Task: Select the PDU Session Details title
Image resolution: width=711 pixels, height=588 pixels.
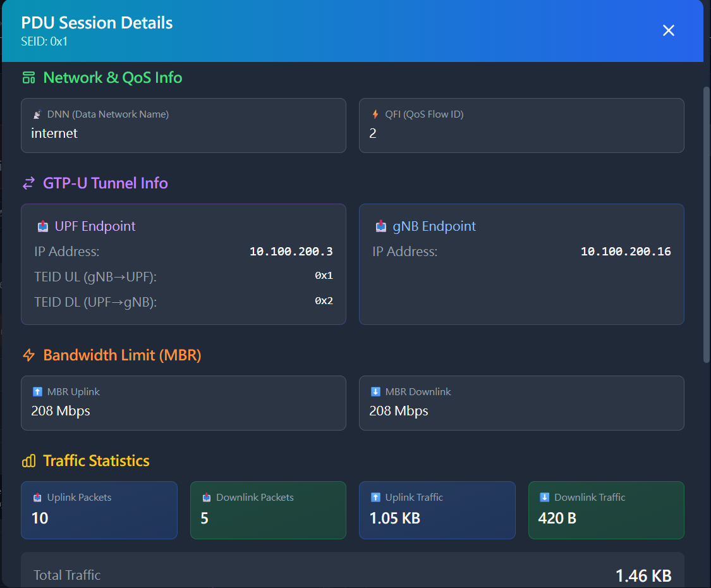Action: [x=97, y=23]
